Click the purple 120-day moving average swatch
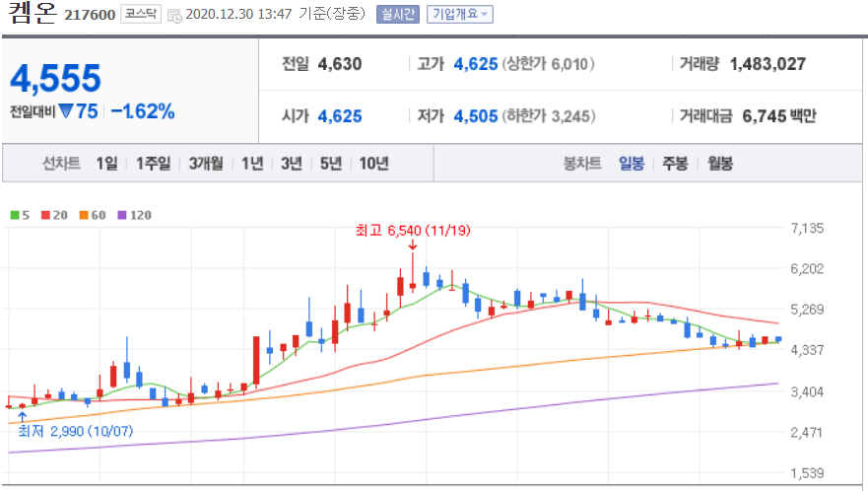868x491 pixels. [x=122, y=215]
